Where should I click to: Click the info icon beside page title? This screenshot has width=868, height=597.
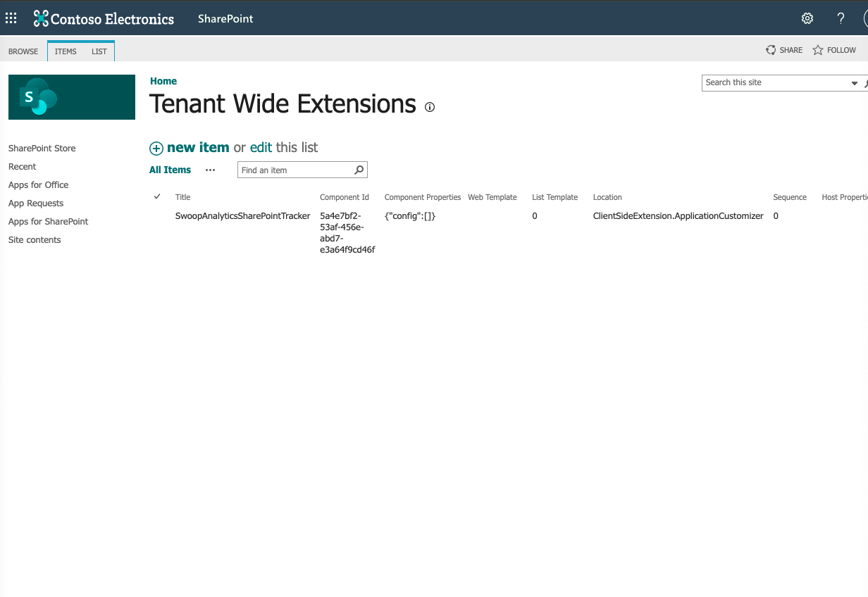(430, 107)
